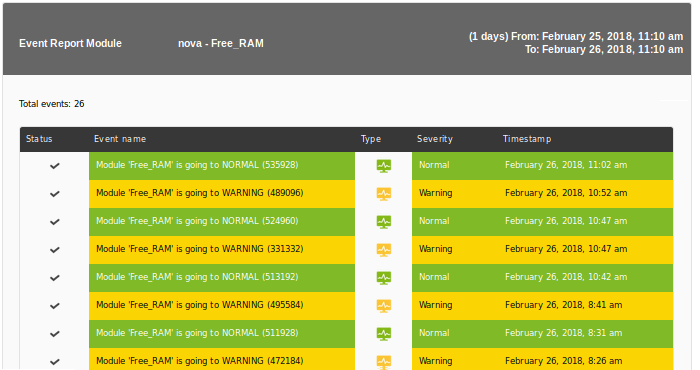Viewport: 700px width, 370px height.
Task: Click the yellow type icon for event 472184
Action: point(383,362)
